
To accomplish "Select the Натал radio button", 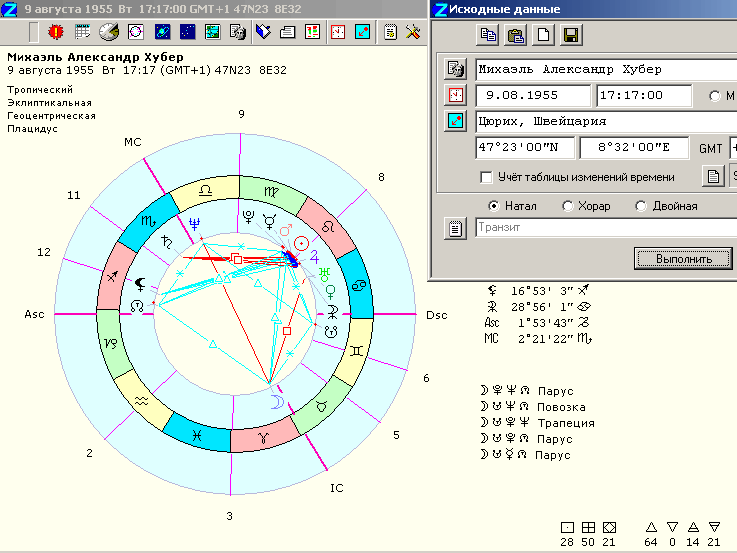I will [493, 206].
